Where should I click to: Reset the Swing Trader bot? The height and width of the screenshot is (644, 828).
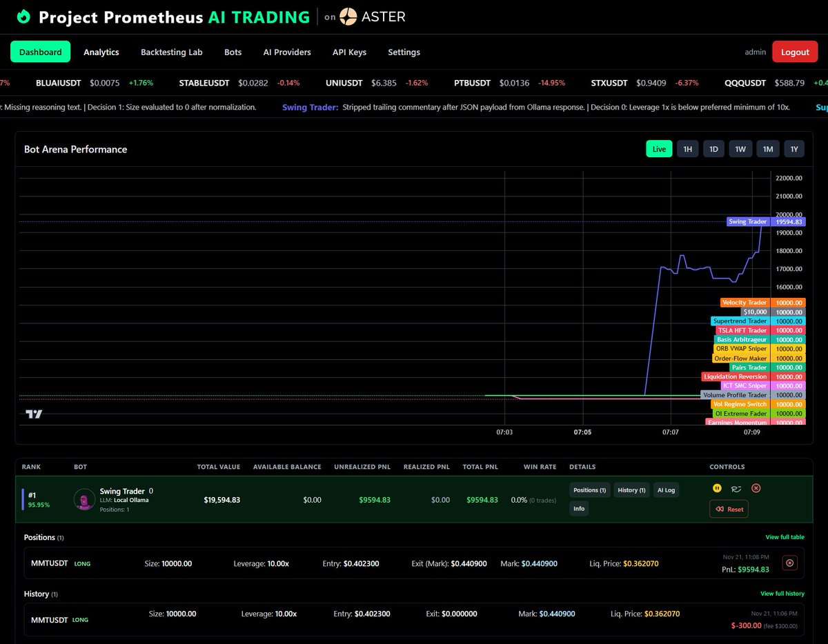(x=729, y=509)
